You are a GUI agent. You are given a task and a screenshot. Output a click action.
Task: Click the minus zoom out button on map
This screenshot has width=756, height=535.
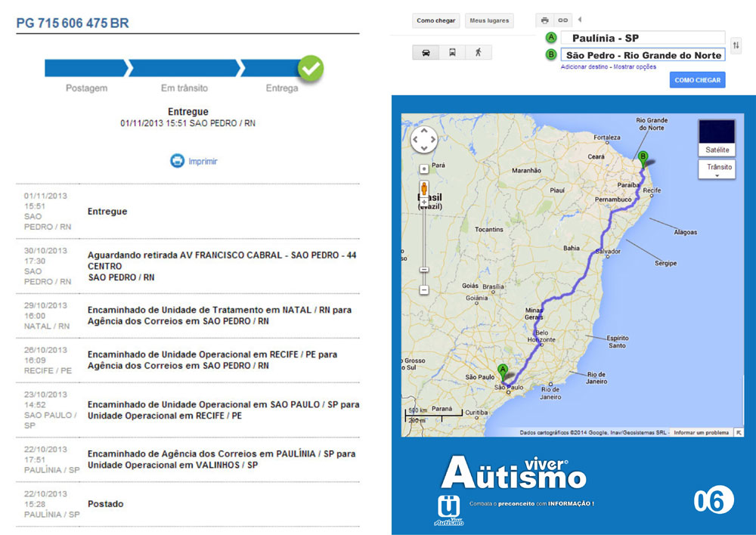pyautogui.click(x=424, y=289)
